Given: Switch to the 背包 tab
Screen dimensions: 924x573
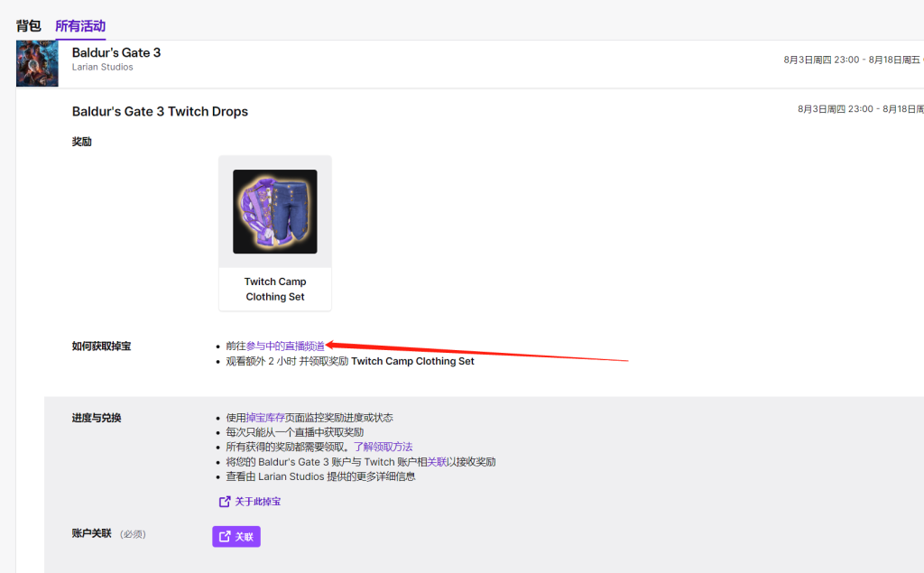Looking at the screenshot, I should pos(28,26).
